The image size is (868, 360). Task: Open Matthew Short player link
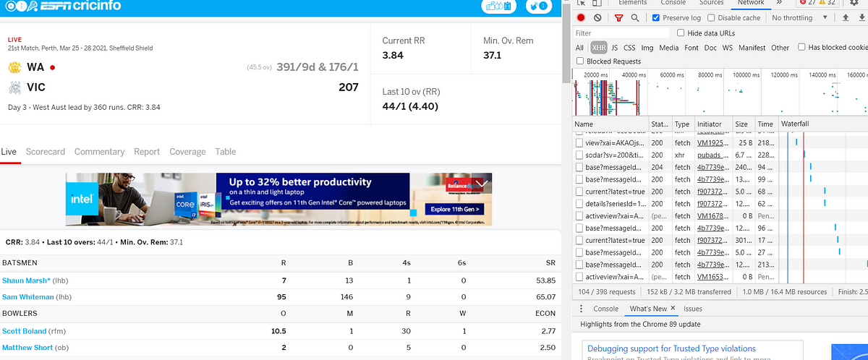pos(27,347)
